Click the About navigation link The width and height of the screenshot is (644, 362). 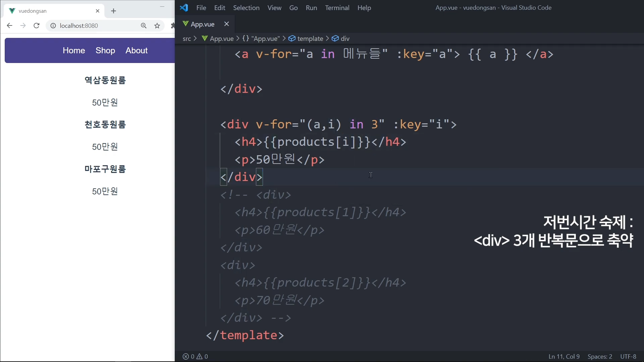click(137, 51)
